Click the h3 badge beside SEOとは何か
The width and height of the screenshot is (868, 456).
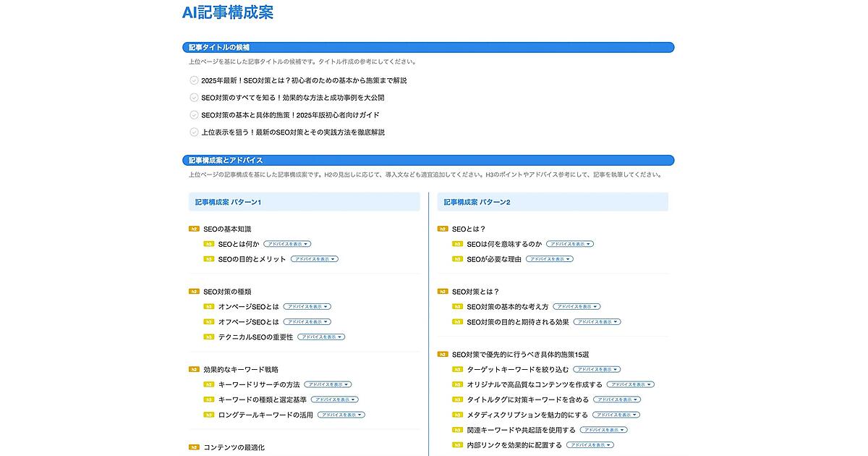click(x=208, y=244)
